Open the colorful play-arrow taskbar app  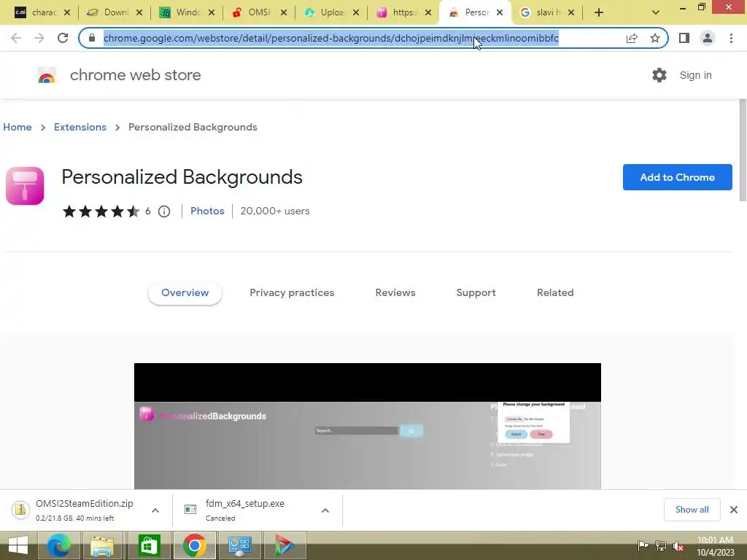pyautogui.click(x=285, y=545)
